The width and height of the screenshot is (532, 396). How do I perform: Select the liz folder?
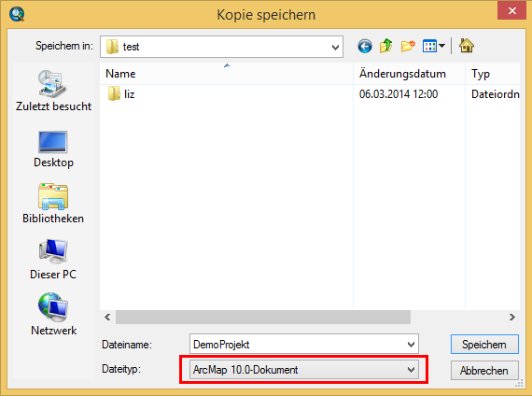point(121,93)
